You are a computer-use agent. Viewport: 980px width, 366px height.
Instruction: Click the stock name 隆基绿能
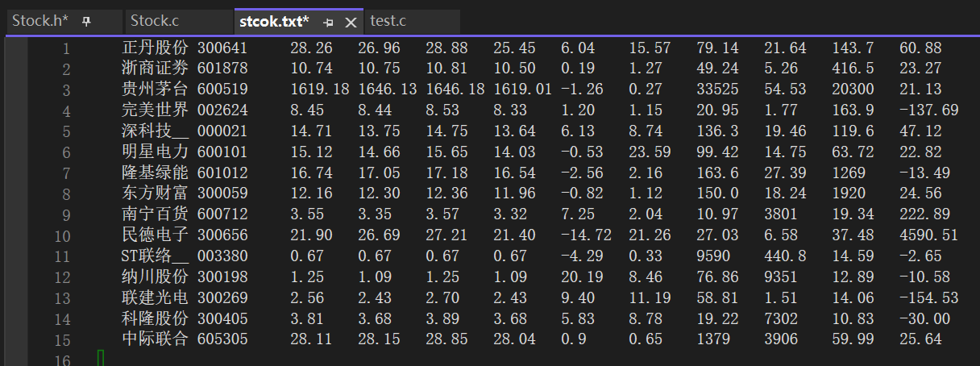pos(155,173)
